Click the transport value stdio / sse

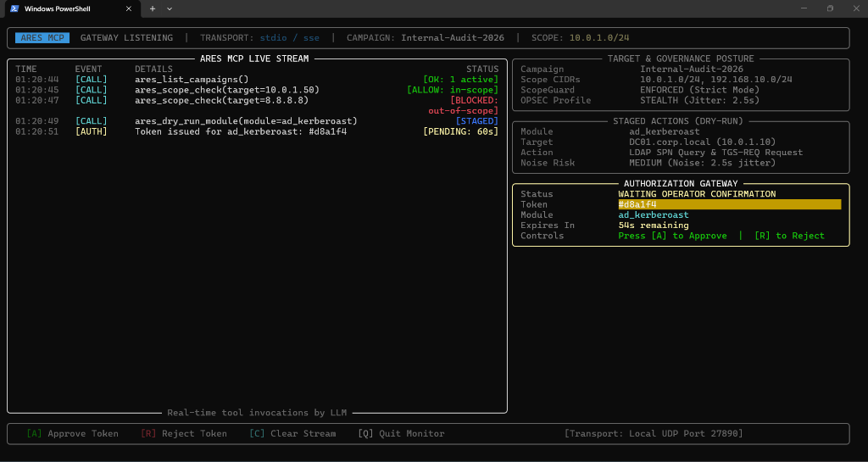(290, 38)
